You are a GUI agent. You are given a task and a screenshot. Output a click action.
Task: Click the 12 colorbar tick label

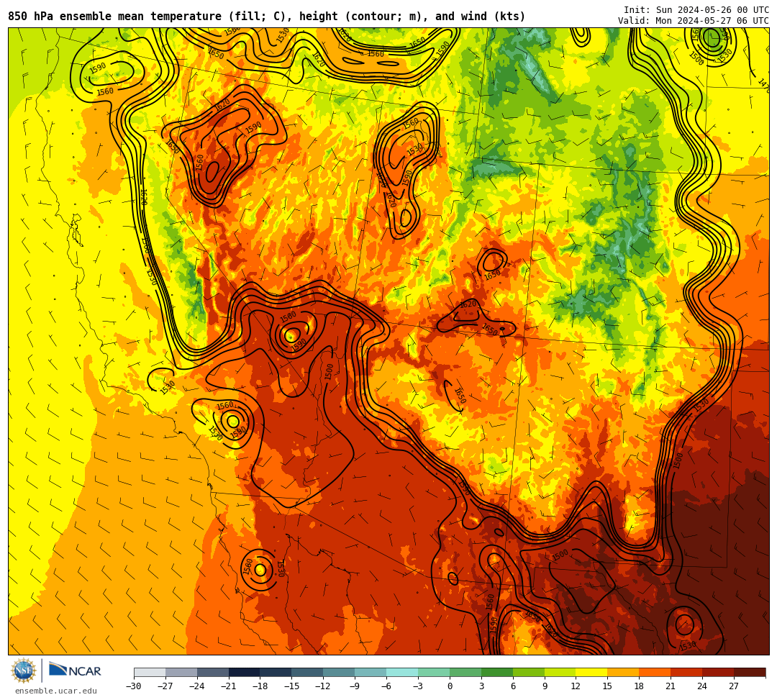[576, 686]
